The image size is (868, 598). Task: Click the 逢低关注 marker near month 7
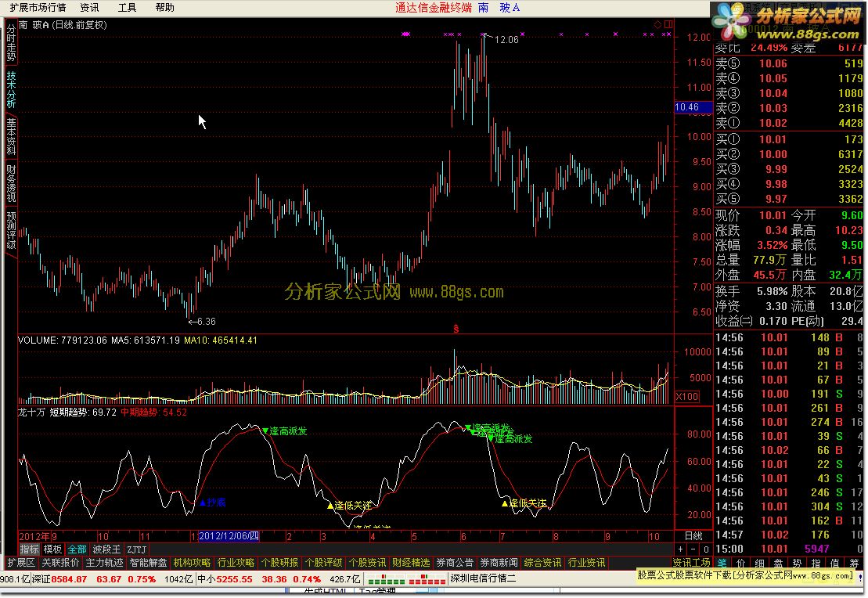tap(524, 503)
